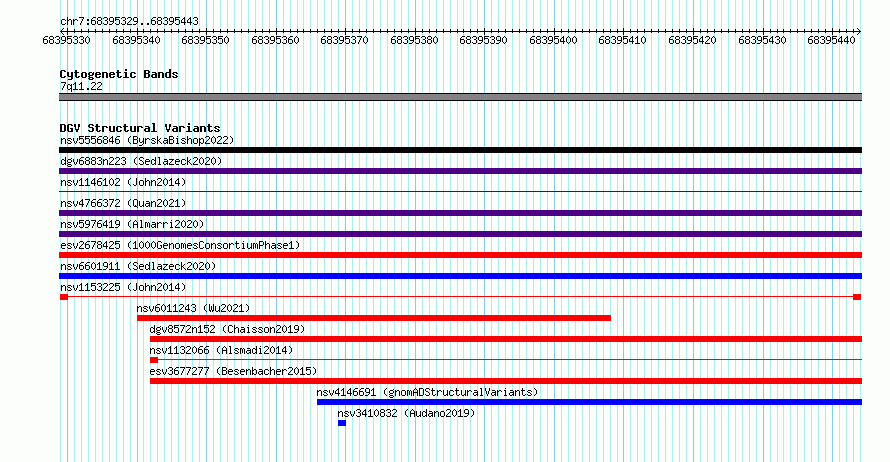Click the red esv3677277 variant bar

pyautogui.click(x=506, y=381)
